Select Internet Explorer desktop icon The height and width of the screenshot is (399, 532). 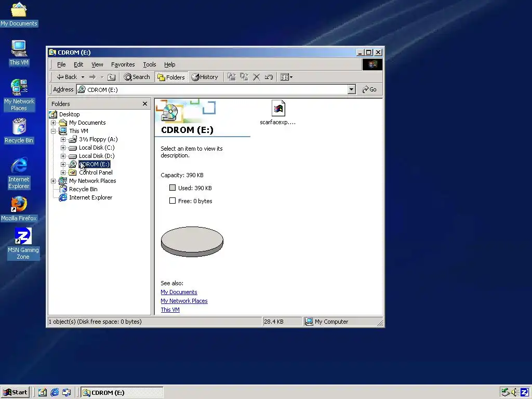[19, 174]
